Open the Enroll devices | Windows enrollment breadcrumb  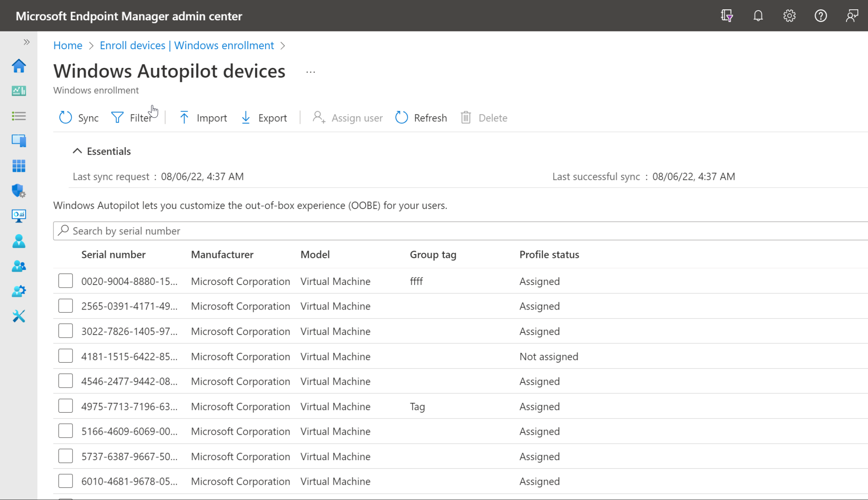coord(186,45)
